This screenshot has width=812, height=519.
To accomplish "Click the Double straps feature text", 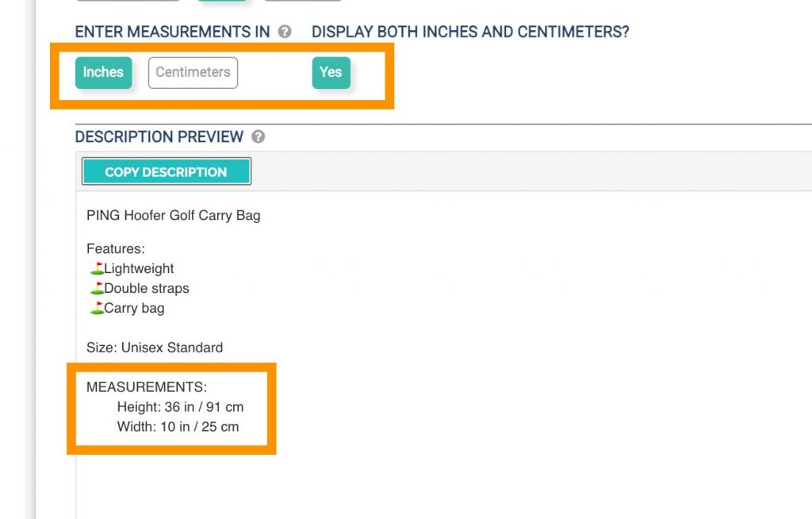I will point(147,288).
